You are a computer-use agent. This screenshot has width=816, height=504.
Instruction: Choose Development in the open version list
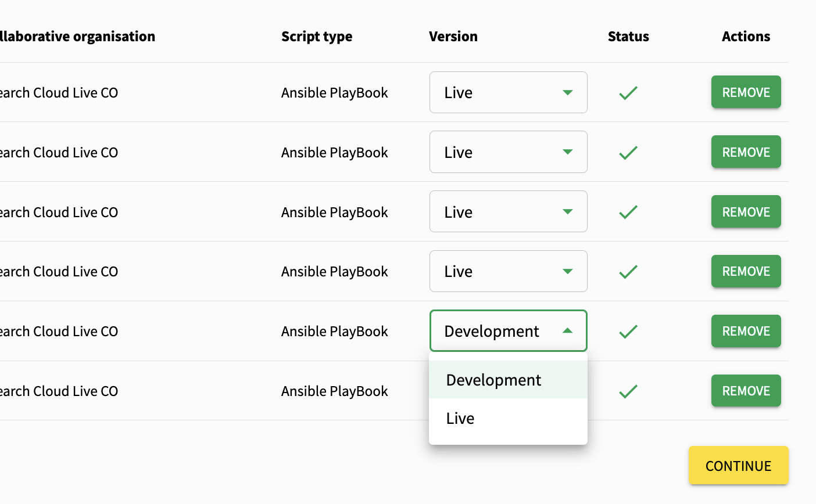click(x=508, y=380)
